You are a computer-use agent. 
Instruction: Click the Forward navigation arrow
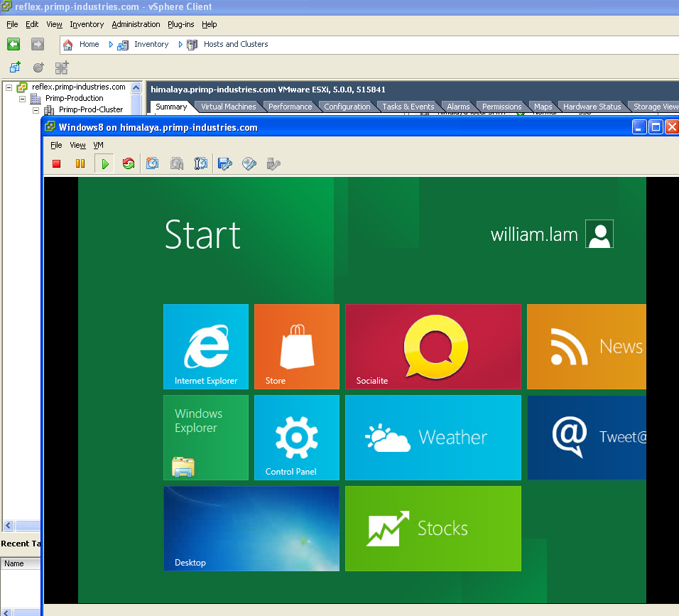[x=38, y=44]
